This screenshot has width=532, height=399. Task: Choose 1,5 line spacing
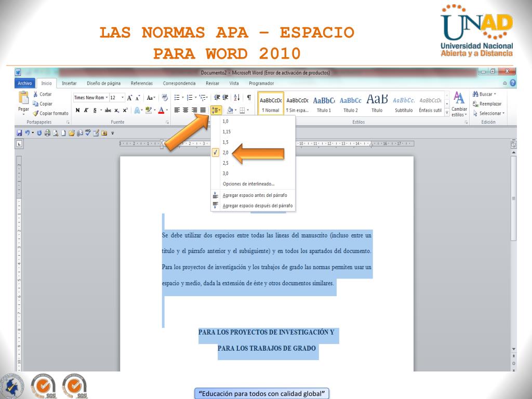point(253,142)
